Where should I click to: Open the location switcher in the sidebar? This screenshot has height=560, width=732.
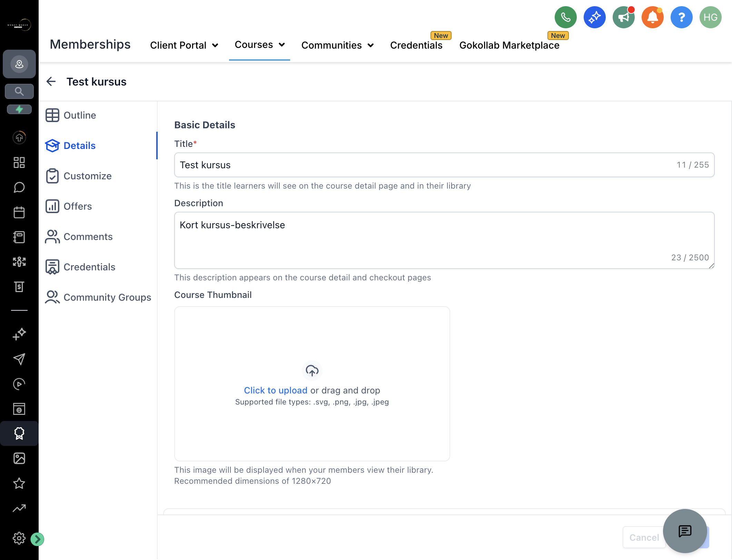coord(19,64)
